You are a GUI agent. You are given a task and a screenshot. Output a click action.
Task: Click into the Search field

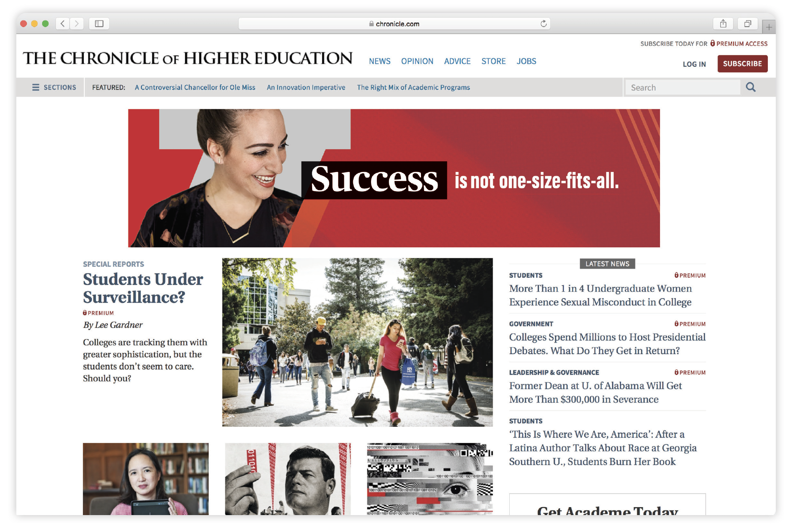point(682,87)
